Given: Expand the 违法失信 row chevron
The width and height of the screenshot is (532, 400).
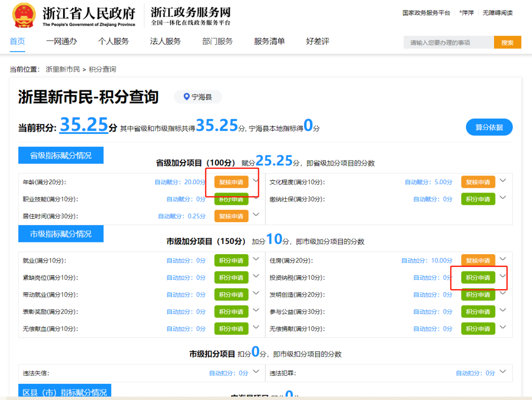Looking at the screenshot, I should (x=256, y=372).
